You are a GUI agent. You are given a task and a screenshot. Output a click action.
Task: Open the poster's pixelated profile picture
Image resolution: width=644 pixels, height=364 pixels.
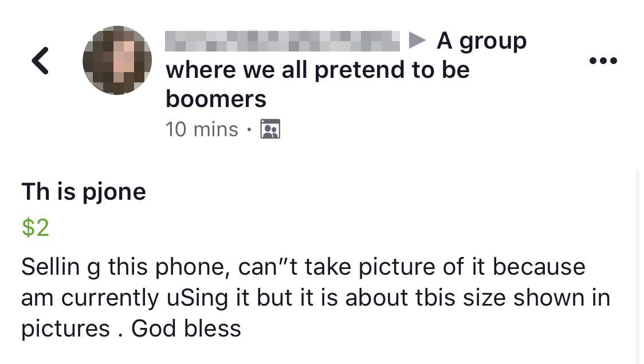point(117,60)
